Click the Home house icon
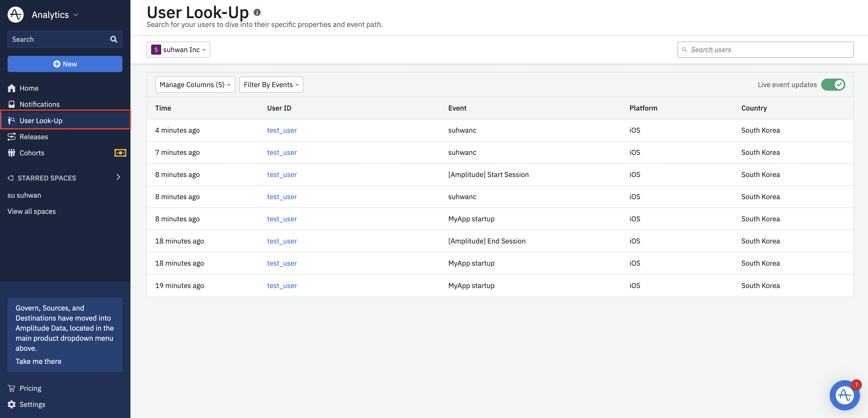The height and width of the screenshot is (418, 868). 12,88
